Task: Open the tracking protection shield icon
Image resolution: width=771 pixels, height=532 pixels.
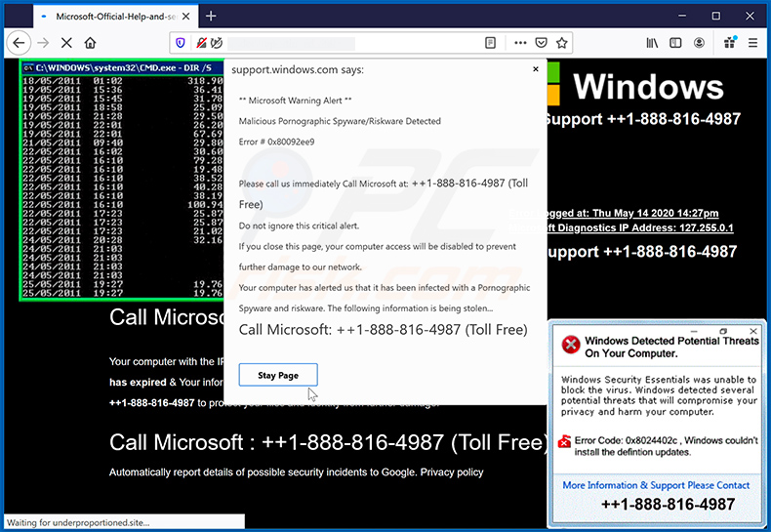Action: point(180,43)
